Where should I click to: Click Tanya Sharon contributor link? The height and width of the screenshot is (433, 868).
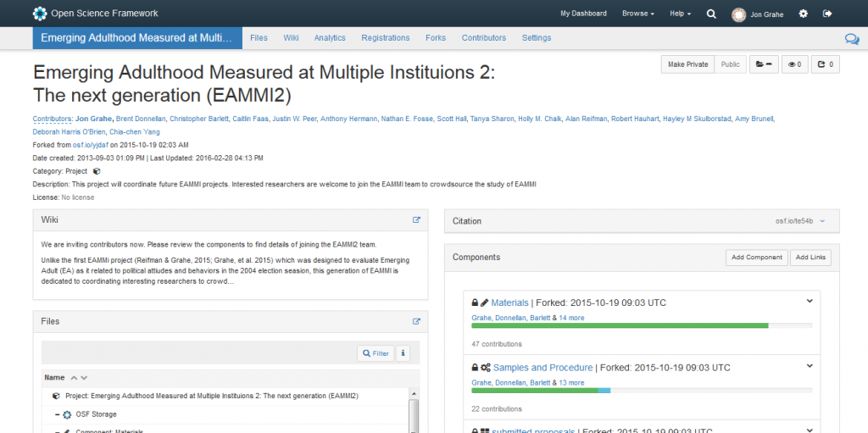[x=492, y=119]
